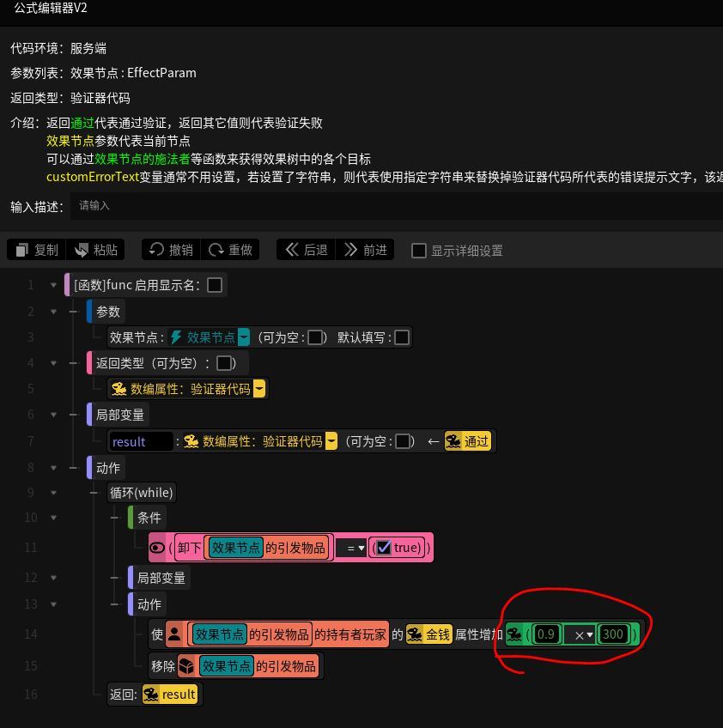
Task: Click the data icon before 数编属性 on the result row
Action: click(x=191, y=441)
